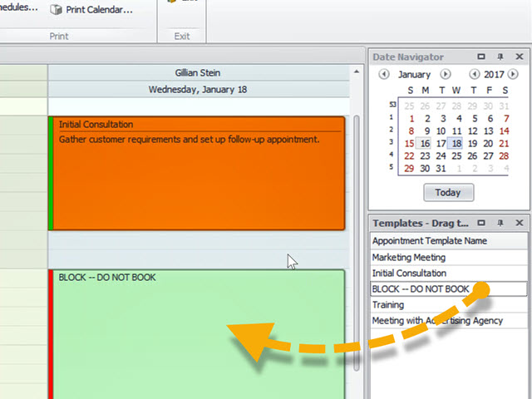Go to previous month in Date Navigator
Screen dimensions: 532x399
[x=384, y=74]
